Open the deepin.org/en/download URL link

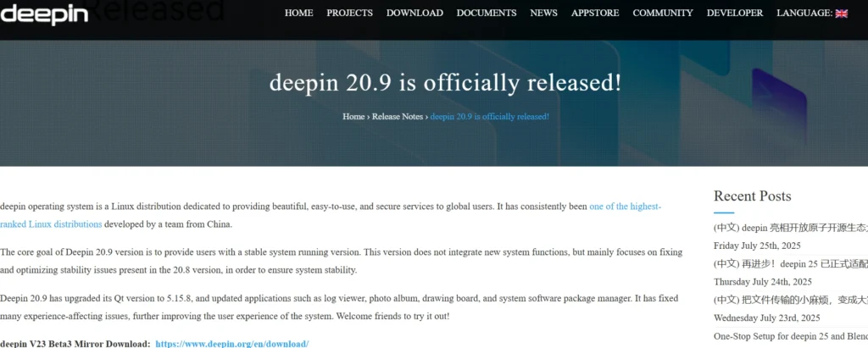(232, 344)
